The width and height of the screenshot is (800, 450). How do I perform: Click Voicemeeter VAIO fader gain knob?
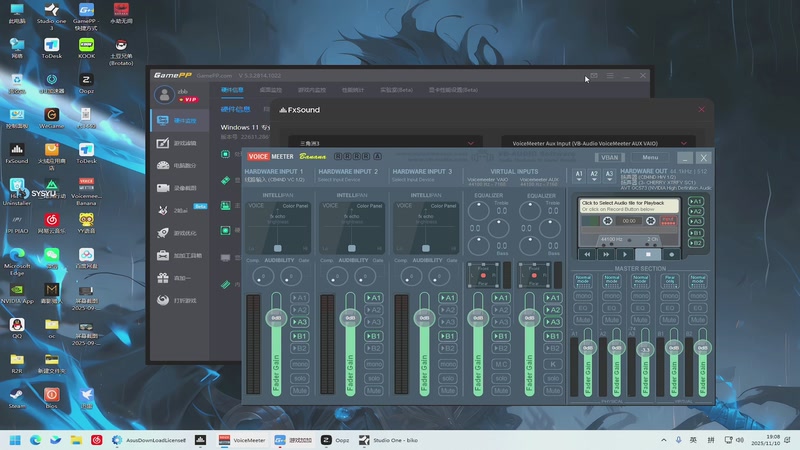[478, 318]
